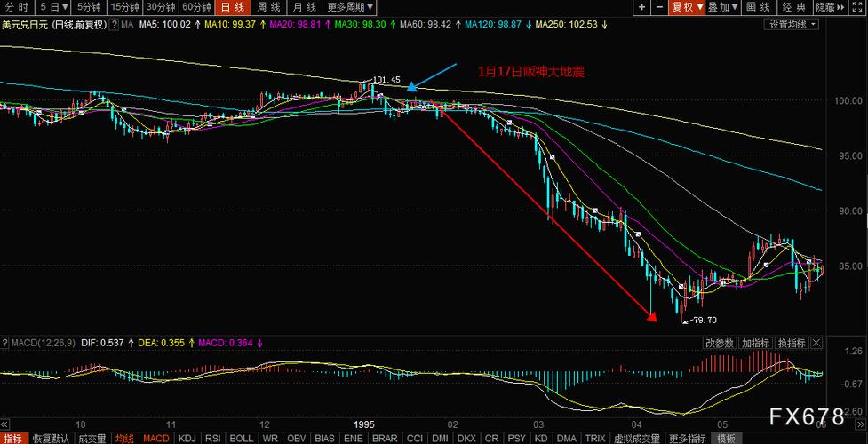Image resolution: width=868 pixels, height=444 pixels.
Task: Click the question mark beside MA label
Action: tap(112, 25)
